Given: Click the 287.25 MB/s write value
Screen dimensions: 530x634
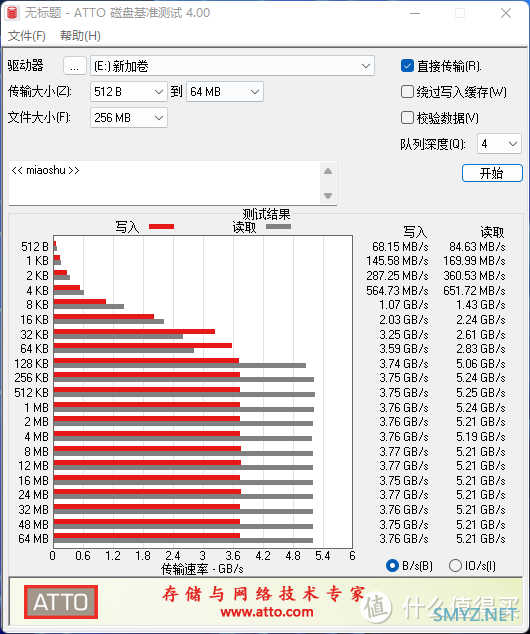Looking at the screenshot, I should (x=397, y=276).
